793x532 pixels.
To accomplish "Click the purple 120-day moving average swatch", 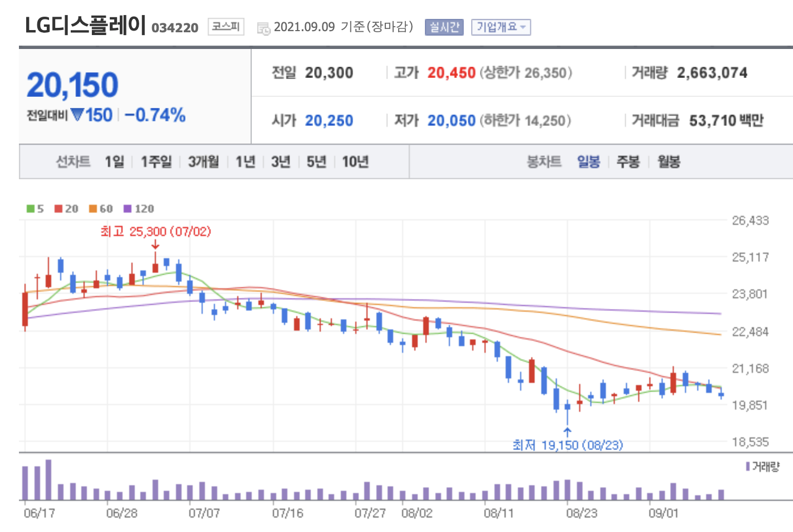I will [x=128, y=209].
